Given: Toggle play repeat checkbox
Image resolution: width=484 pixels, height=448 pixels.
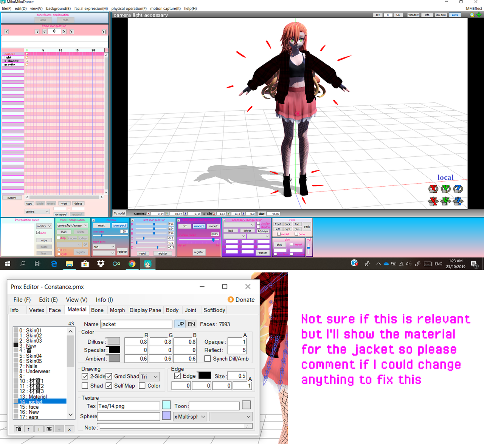Looking at the screenshot, I should tap(292, 244).
